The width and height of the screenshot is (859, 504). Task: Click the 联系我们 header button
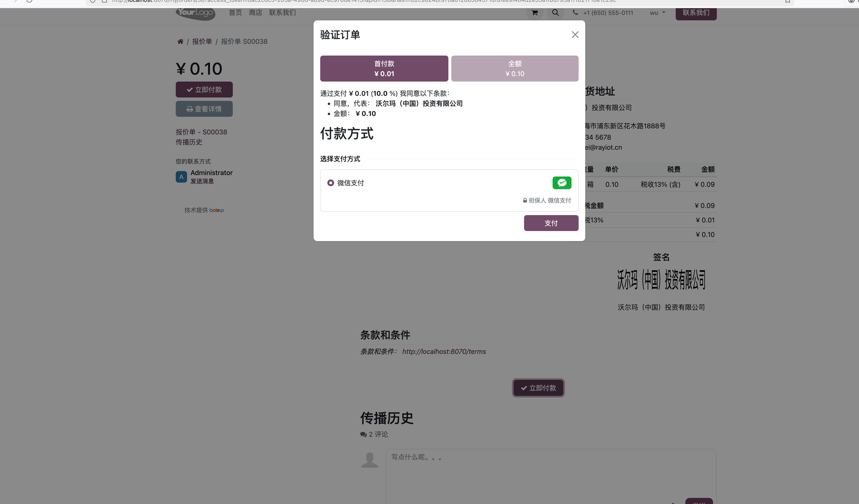coord(696,13)
